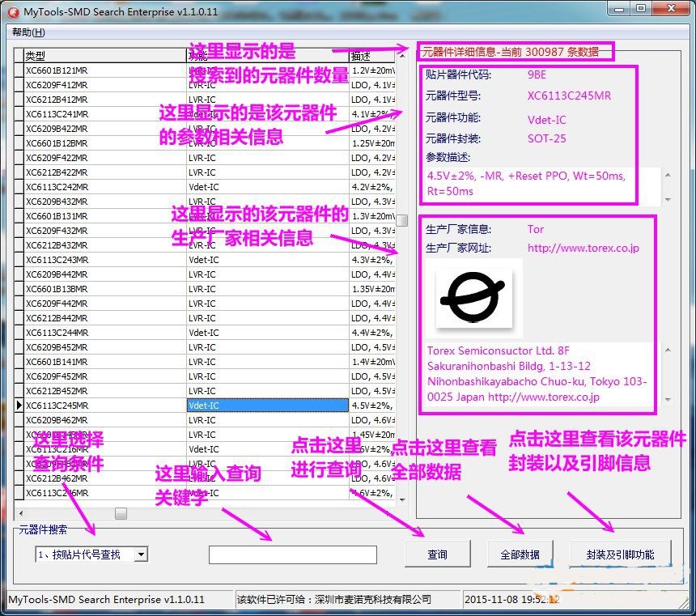Click the table scroll-up arrow
This screenshot has height=616, width=696.
(x=402, y=56)
